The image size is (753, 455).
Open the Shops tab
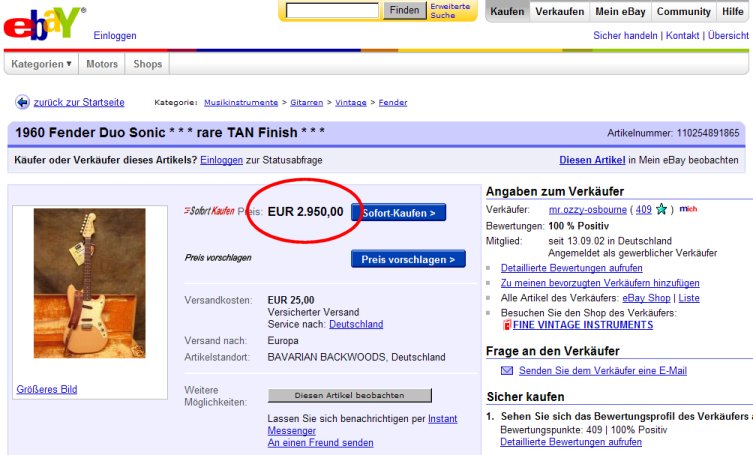(147, 64)
